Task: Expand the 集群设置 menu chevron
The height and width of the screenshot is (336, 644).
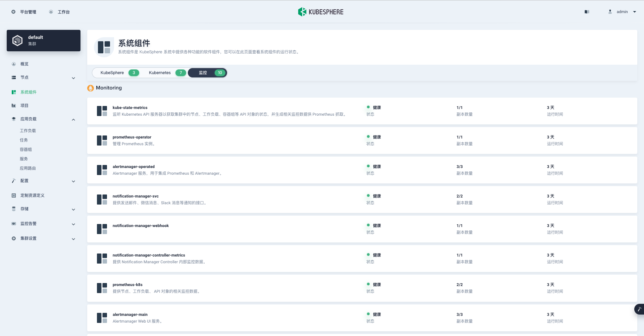Action: pyautogui.click(x=73, y=239)
